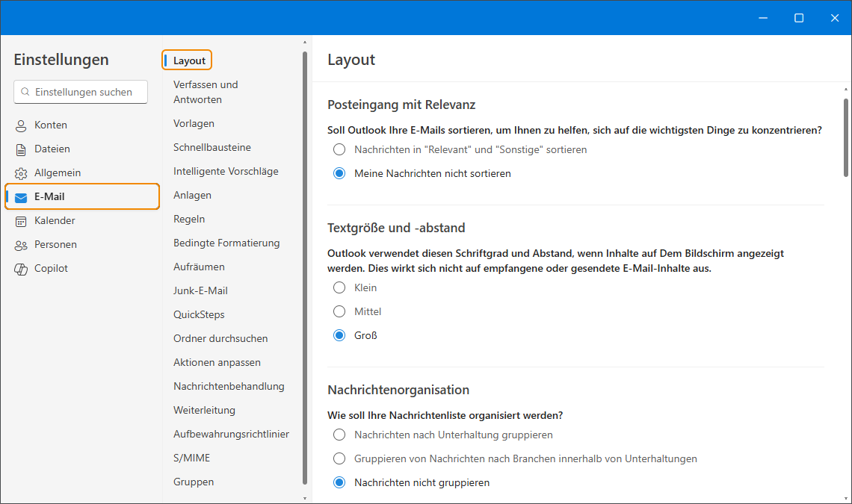Click the Konten person icon

[x=21, y=125]
